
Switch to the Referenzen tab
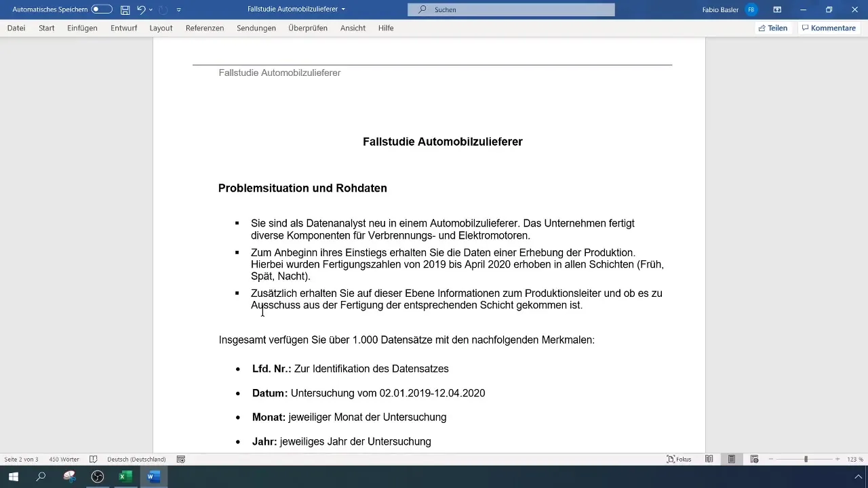click(205, 28)
